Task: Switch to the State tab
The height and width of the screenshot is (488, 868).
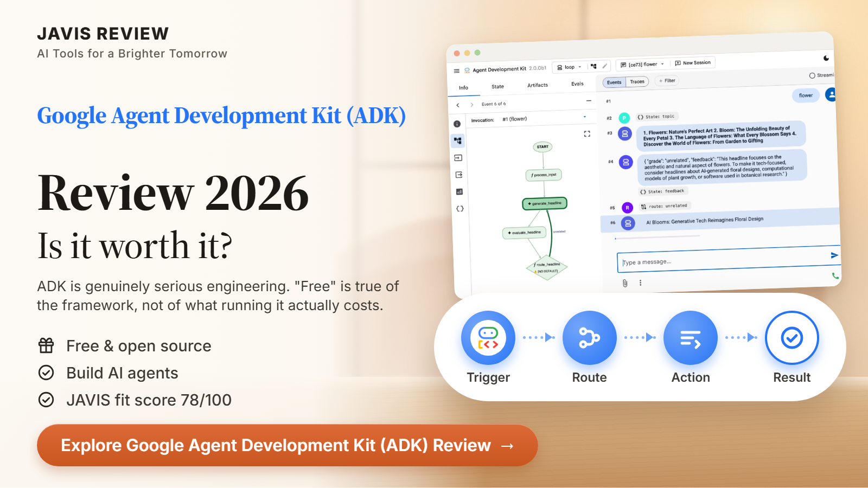Action: point(497,87)
